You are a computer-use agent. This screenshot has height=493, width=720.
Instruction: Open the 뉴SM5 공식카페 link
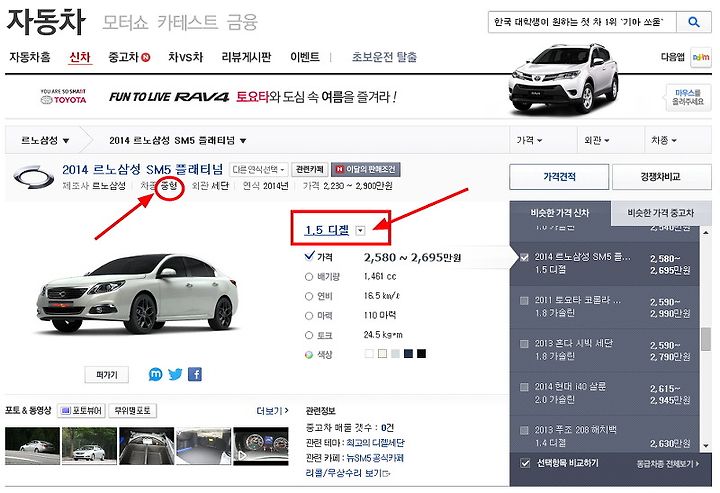375,458
